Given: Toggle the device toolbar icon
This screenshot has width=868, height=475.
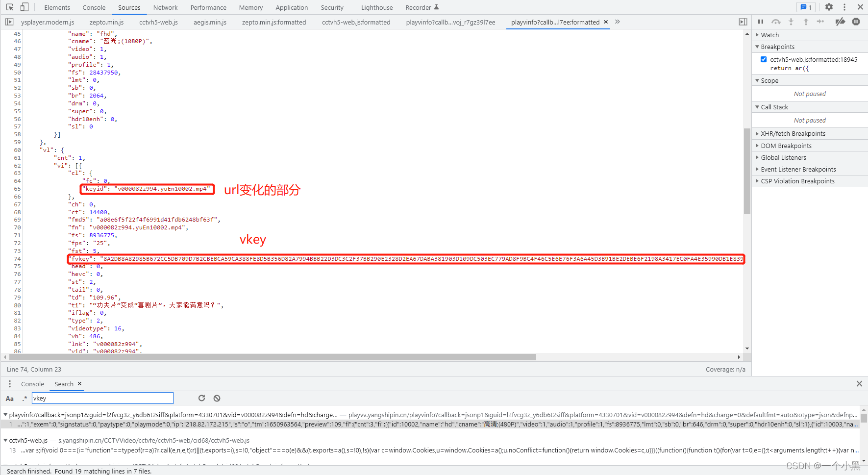Looking at the screenshot, I should tap(24, 7).
